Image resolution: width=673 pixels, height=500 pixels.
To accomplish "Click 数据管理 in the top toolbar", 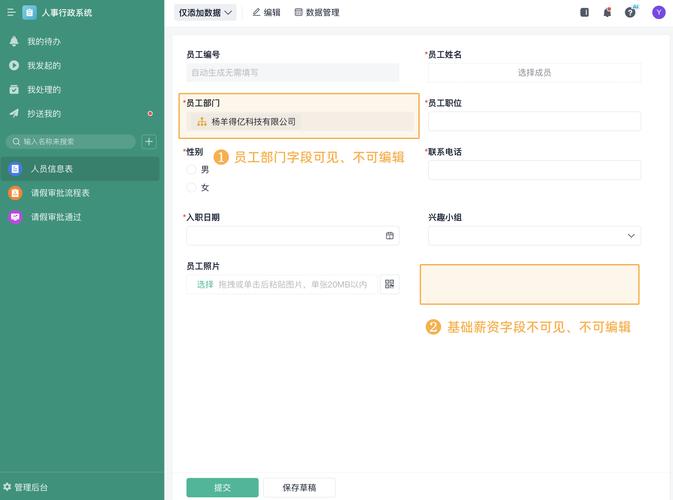I will pos(317,12).
